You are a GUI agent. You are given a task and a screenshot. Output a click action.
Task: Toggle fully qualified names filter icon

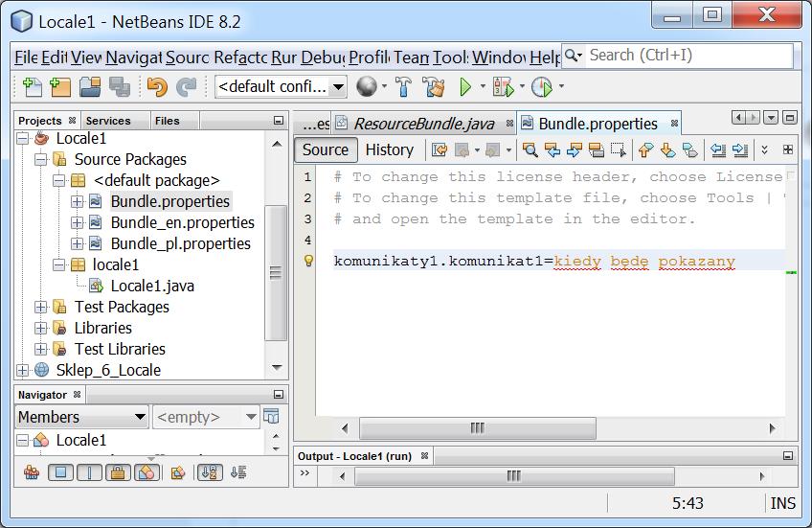[178, 472]
